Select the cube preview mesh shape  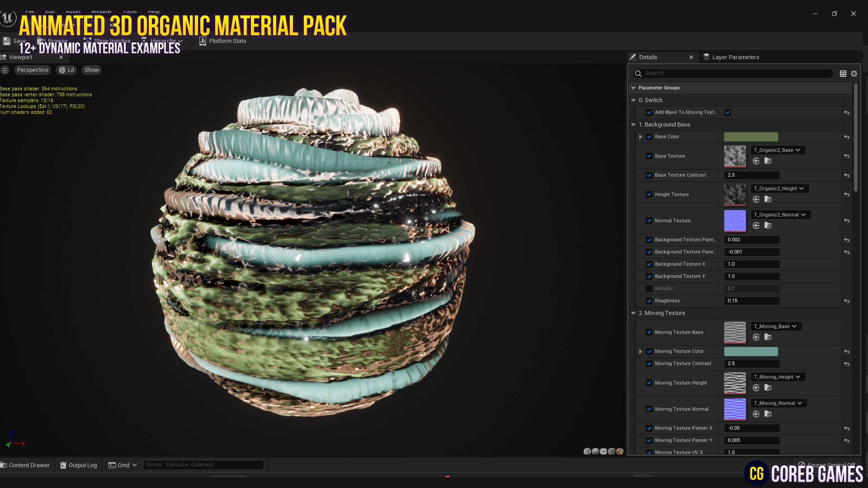click(x=611, y=451)
